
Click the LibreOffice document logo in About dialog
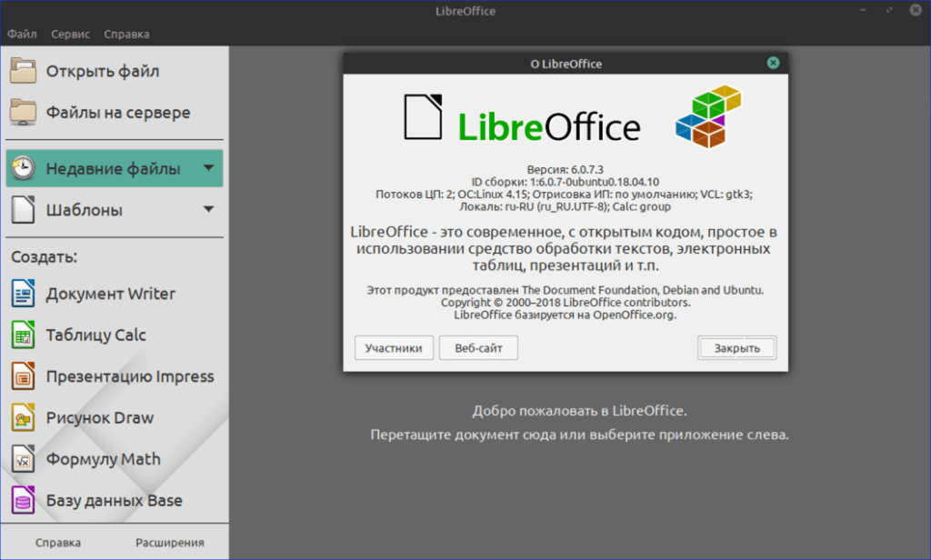tap(423, 117)
